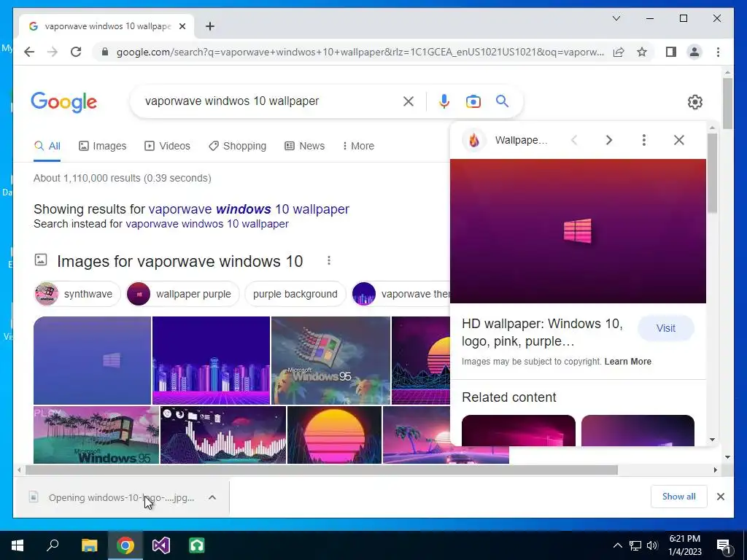The height and width of the screenshot is (560, 747).
Task: Open the Chrome profile avatar
Action: pyautogui.click(x=694, y=52)
